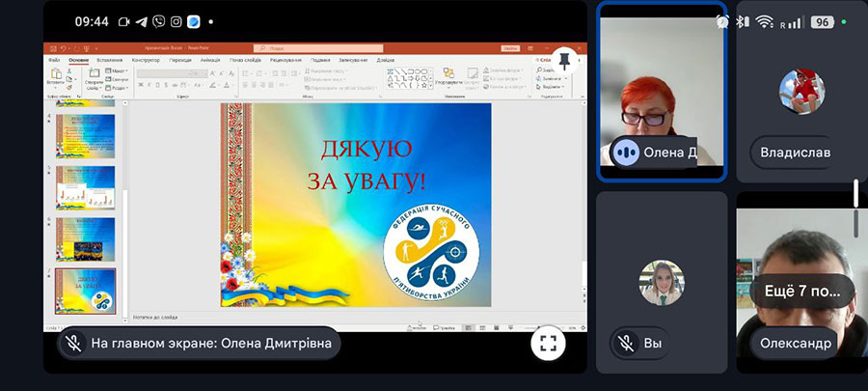This screenshot has height=391, width=868.
Task: Show the 'Ещё 7 по...' more participants
Action: point(800,290)
